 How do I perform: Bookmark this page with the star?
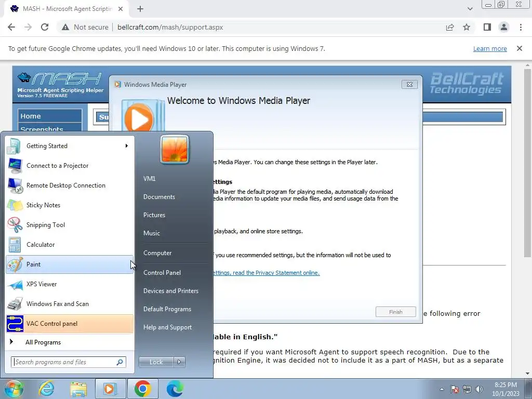467,27
